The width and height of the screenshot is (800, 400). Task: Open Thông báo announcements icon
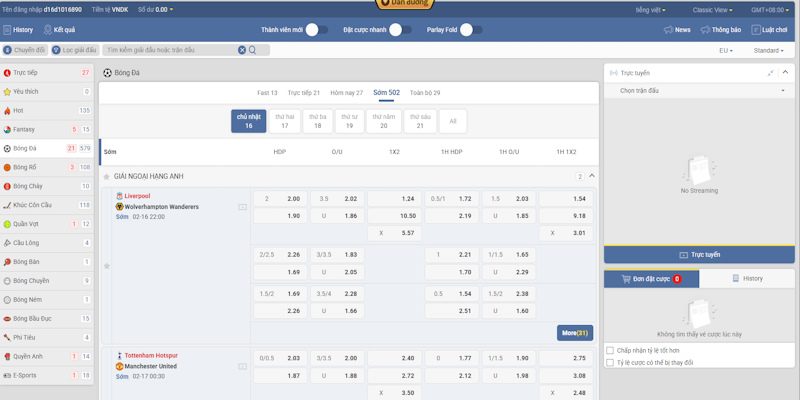click(706, 30)
